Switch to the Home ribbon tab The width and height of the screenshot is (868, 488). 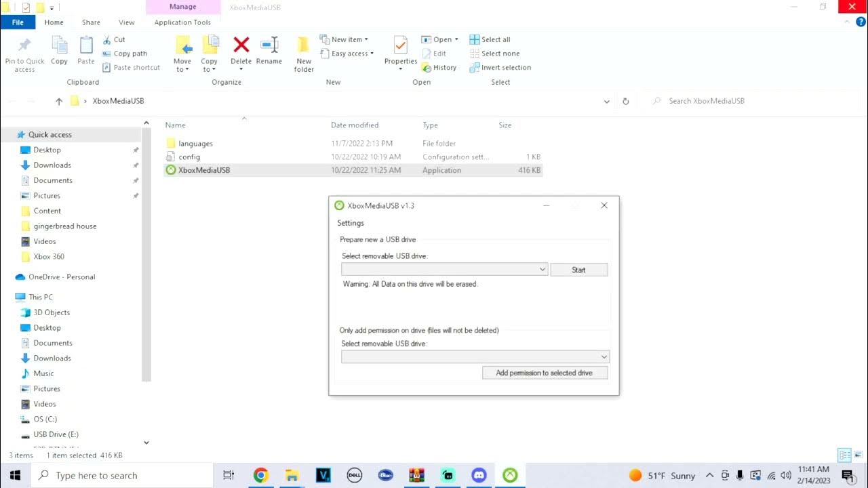(x=54, y=22)
